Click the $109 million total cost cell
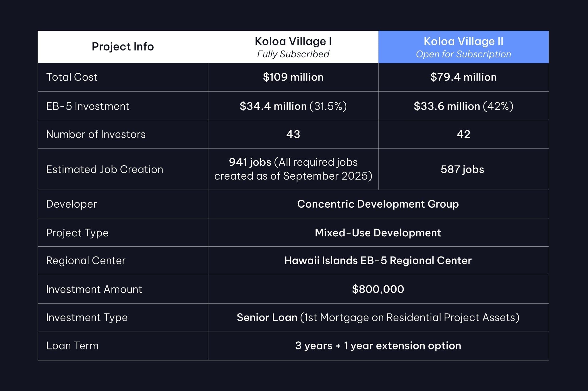 293,77
